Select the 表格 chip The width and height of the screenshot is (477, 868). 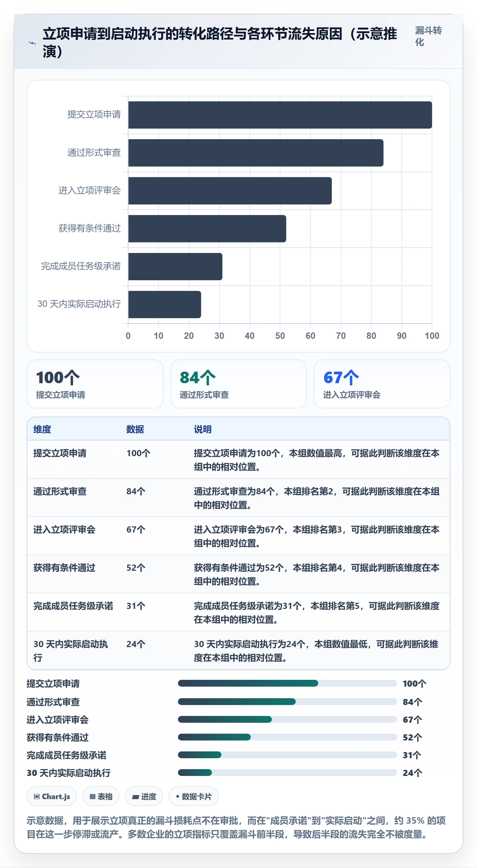click(101, 796)
